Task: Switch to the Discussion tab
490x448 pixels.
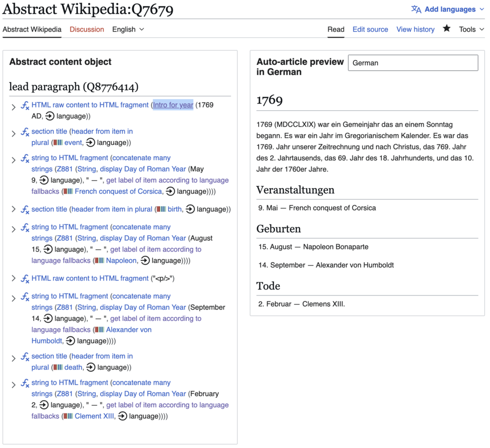Action: click(x=87, y=29)
